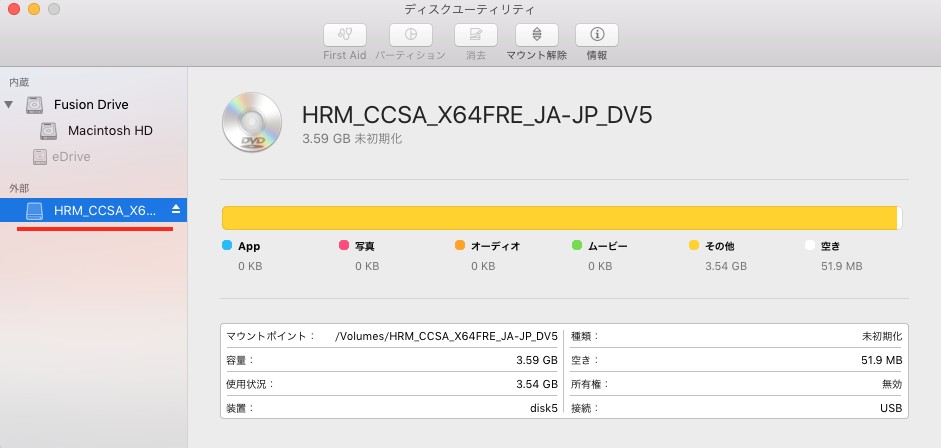Click the 使用状況 value in the table
The height and width of the screenshot is (448, 941).
[x=537, y=384]
